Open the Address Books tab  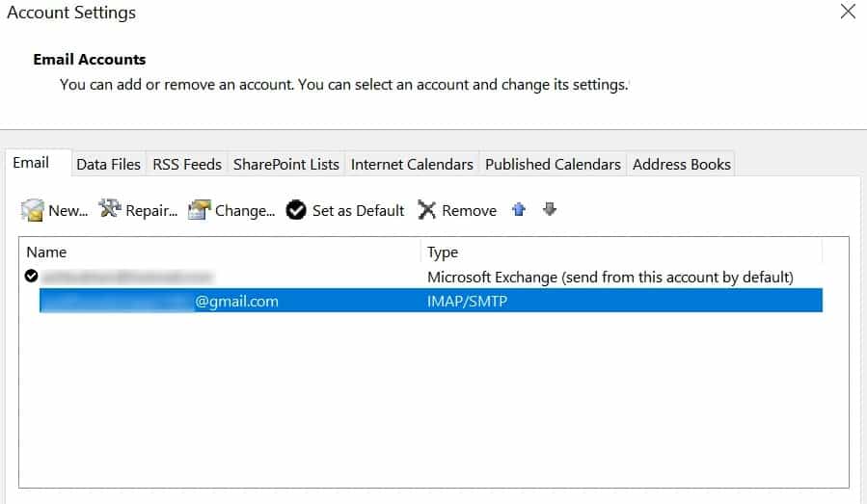click(681, 164)
